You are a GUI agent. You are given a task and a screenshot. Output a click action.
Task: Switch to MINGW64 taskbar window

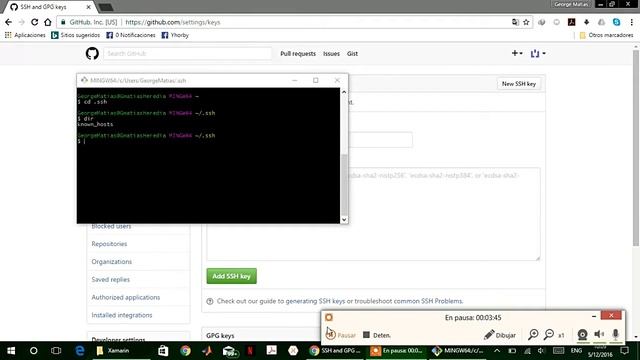(x=458, y=351)
